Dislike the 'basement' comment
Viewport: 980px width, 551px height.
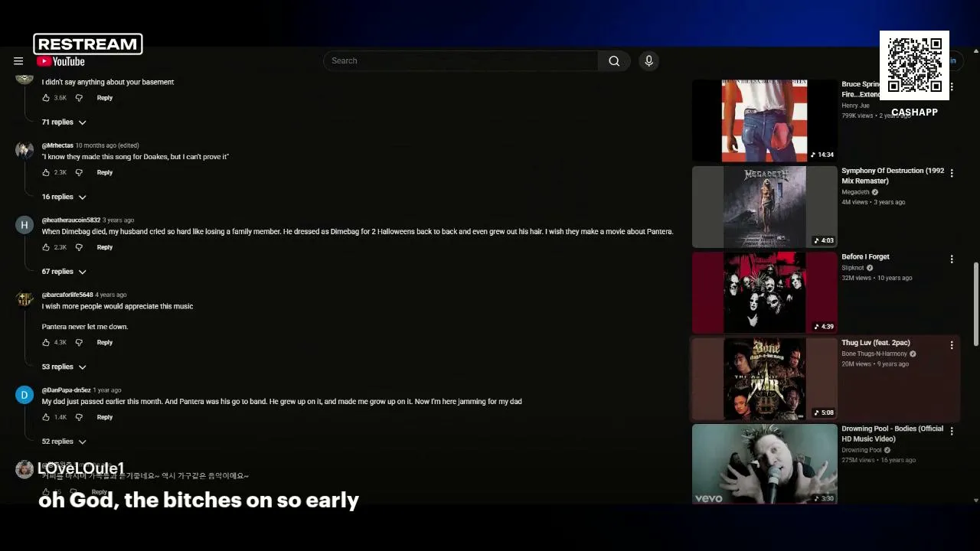[79, 98]
